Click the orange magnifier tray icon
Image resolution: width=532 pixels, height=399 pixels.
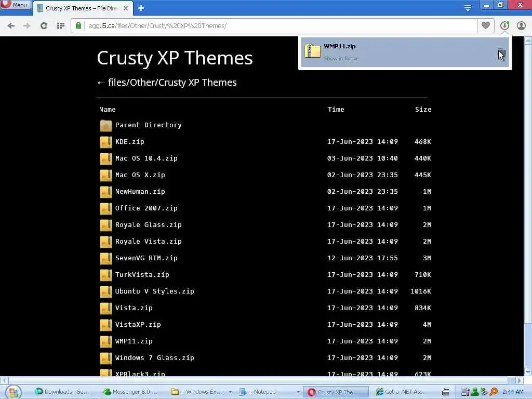click(494, 392)
